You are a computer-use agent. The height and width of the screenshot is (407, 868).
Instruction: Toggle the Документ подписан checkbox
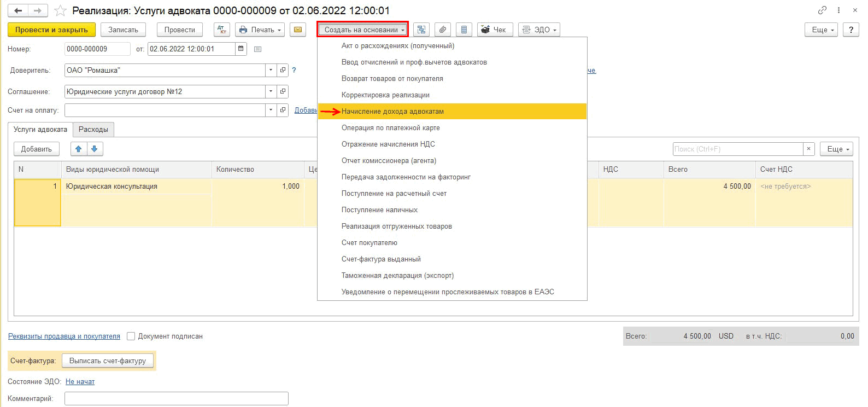tap(131, 336)
